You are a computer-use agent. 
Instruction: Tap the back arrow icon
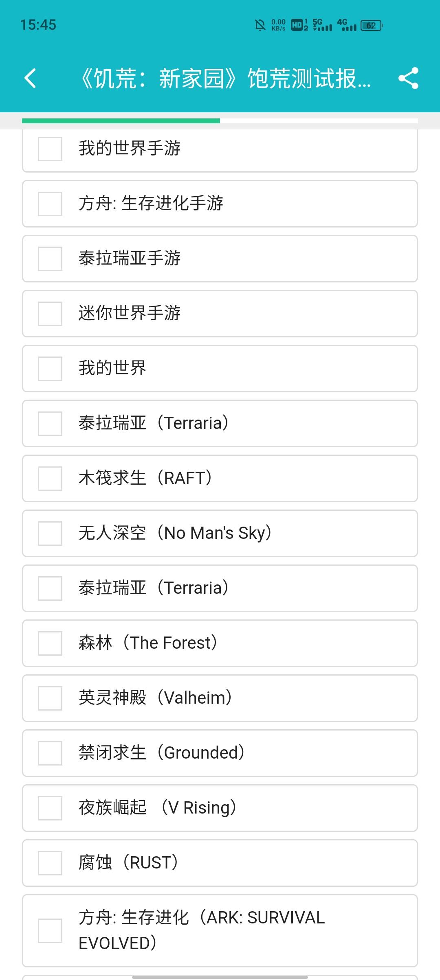coord(31,78)
